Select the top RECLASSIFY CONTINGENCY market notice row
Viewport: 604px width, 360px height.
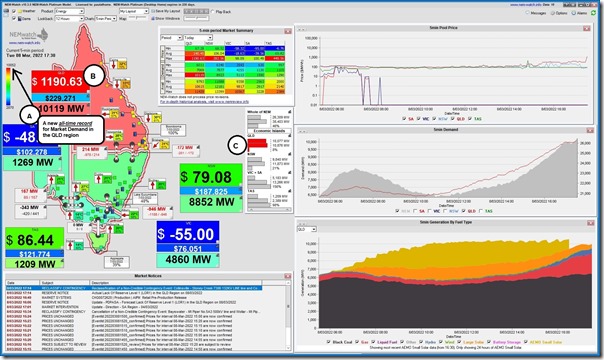(x=134, y=288)
